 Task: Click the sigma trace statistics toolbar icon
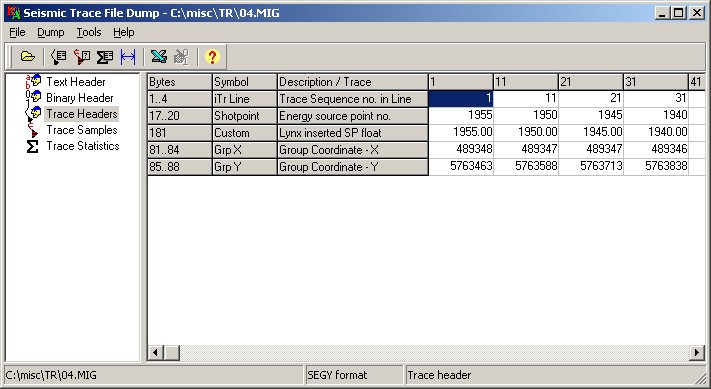pos(105,57)
